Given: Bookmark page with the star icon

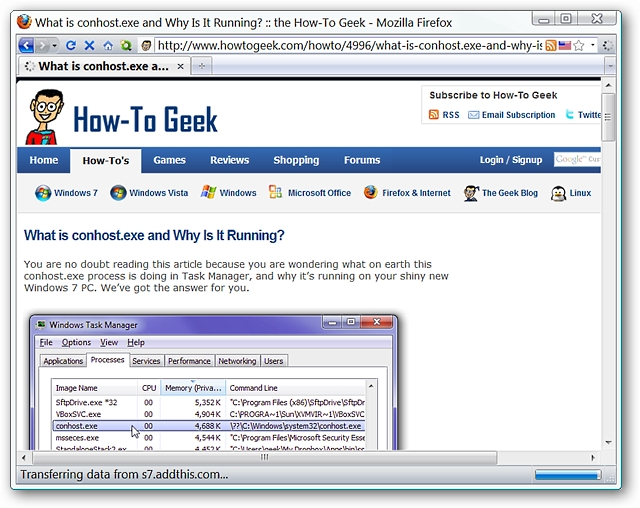Looking at the screenshot, I should pos(579,45).
